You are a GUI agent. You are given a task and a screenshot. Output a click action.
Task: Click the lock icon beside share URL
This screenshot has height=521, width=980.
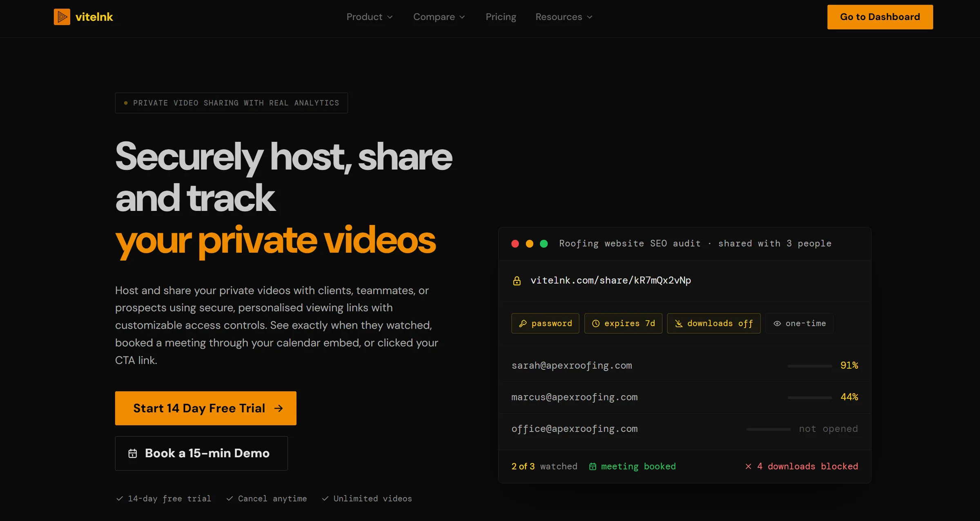tap(517, 281)
